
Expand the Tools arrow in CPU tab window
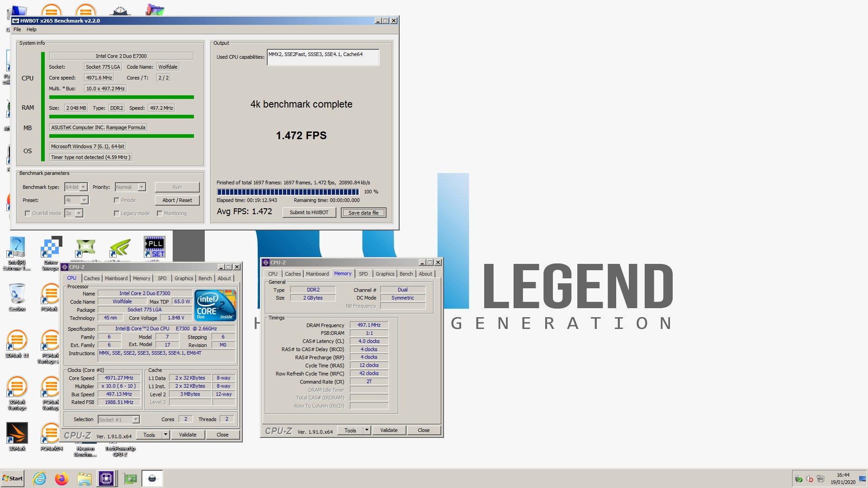(x=165, y=435)
